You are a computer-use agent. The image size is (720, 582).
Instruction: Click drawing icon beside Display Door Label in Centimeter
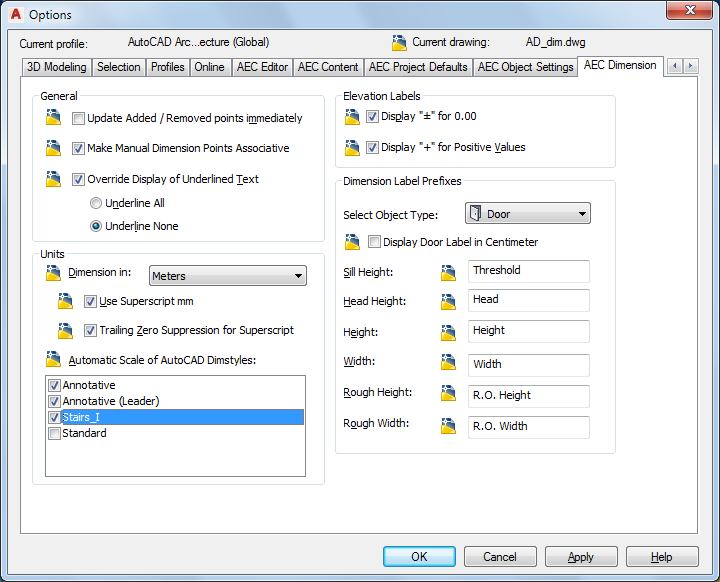pyautogui.click(x=352, y=242)
